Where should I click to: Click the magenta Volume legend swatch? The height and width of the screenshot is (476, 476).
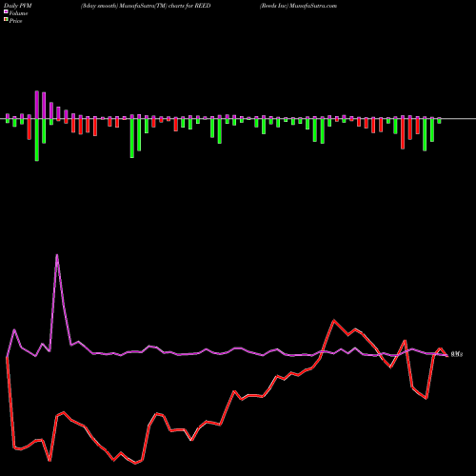tap(6, 12)
